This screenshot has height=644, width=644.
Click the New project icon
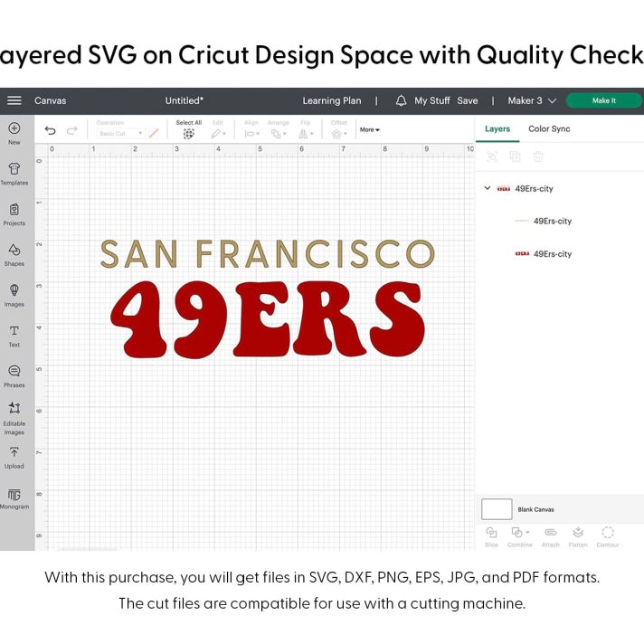[x=14, y=128]
